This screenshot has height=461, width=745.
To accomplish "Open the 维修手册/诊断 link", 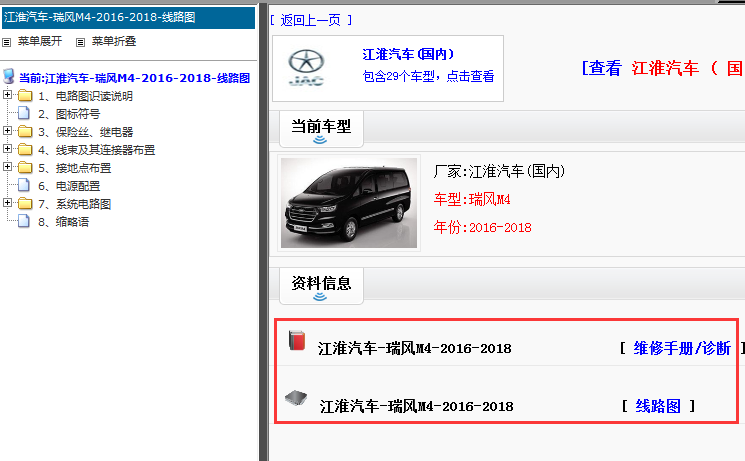I will 682,348.
